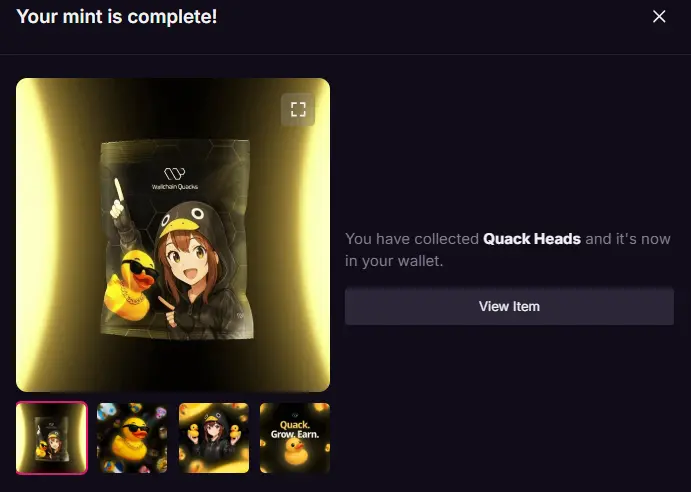Screen dimensions: 691x492
Task: Click the rubber duck wearing sunglasses on pack
Action: coord(131,284)
